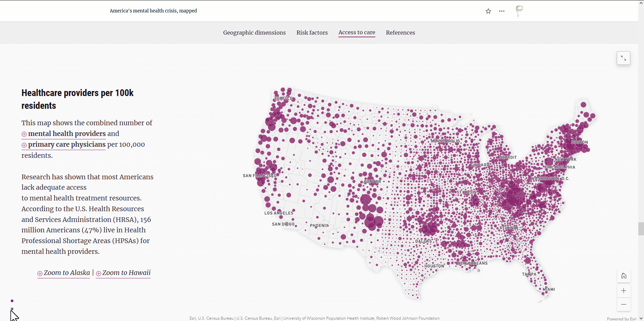Switch to the Risk factors section
644x321 pixels.
[x=312, y=33]
